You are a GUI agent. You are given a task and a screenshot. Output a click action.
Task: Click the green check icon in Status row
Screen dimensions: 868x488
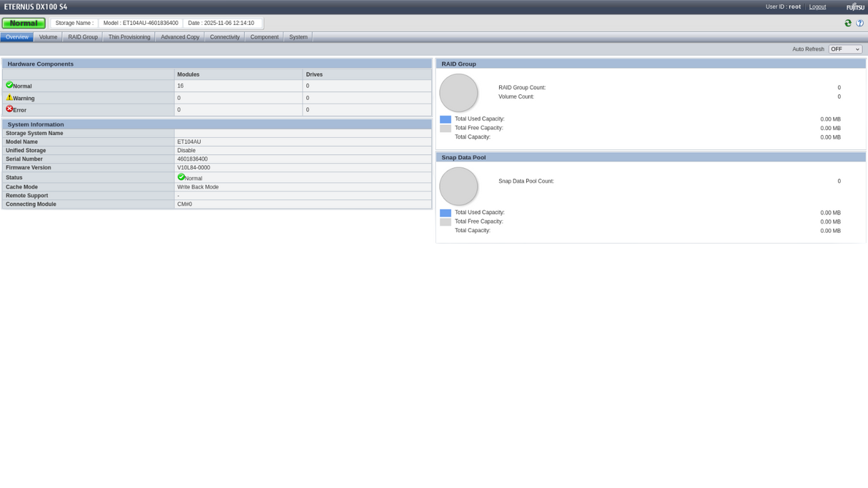click(181, 176)
